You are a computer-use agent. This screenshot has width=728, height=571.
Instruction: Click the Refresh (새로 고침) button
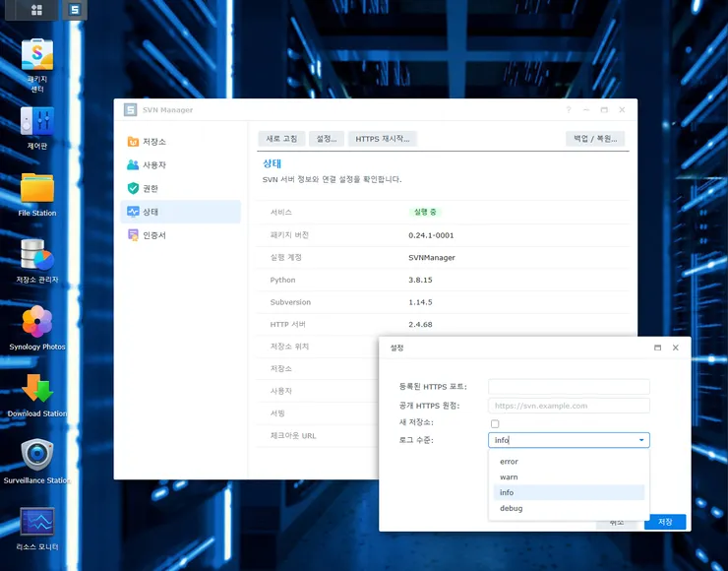(281, 139)
